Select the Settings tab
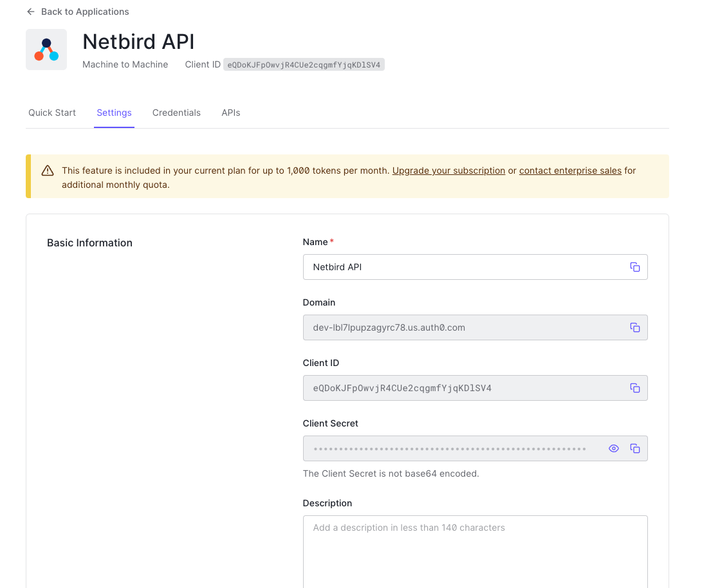Screen dimensions: 720x588 (114, 113)
